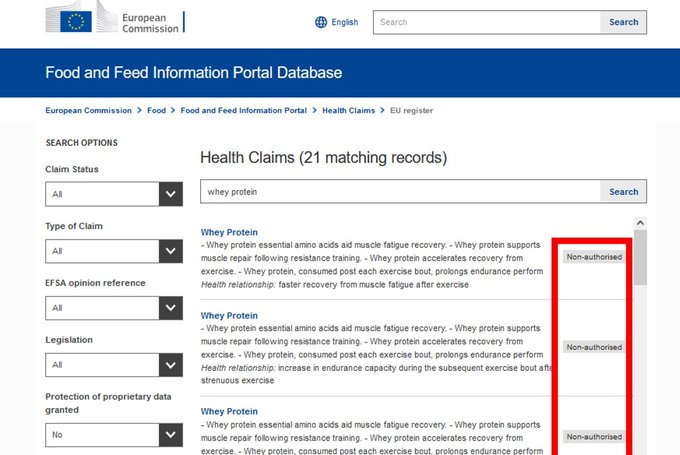Expand Protection of proprietary data dropdown
The height and width of the screenshot is (455, 680).
click(x=114, y=435)
